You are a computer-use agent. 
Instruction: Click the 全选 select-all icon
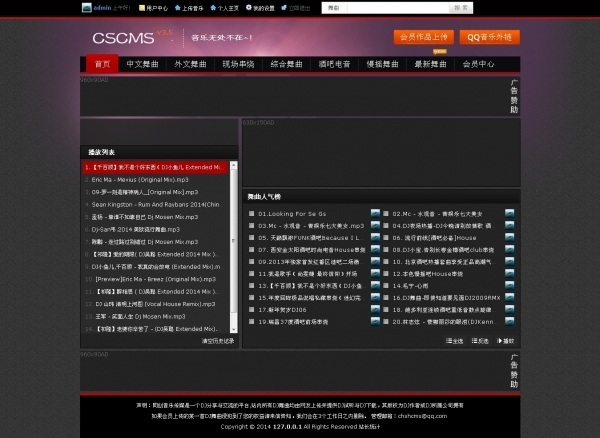(449, 341)
